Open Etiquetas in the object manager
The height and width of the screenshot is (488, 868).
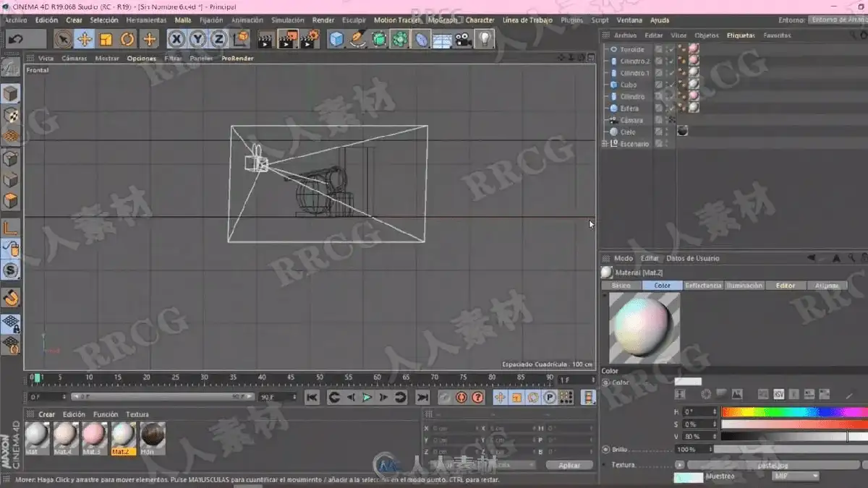[741, 35]
